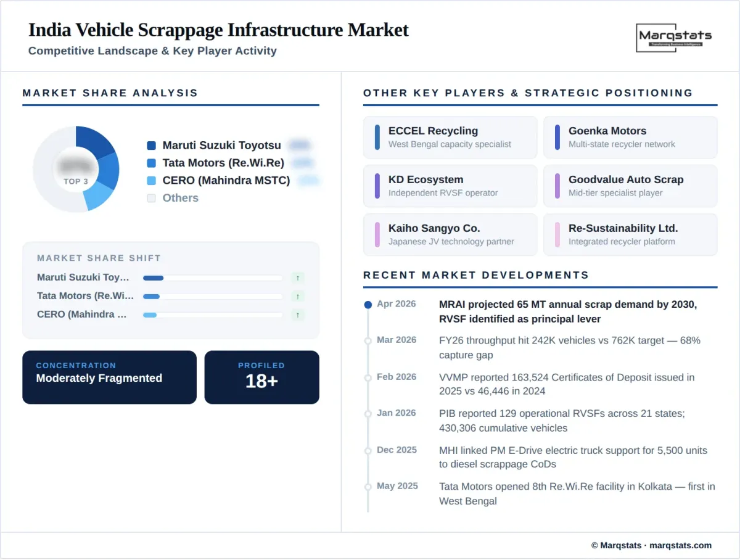Select the Apr 2026 timeline marker
This screenshot has width=740, height=560.
point(368,305)
